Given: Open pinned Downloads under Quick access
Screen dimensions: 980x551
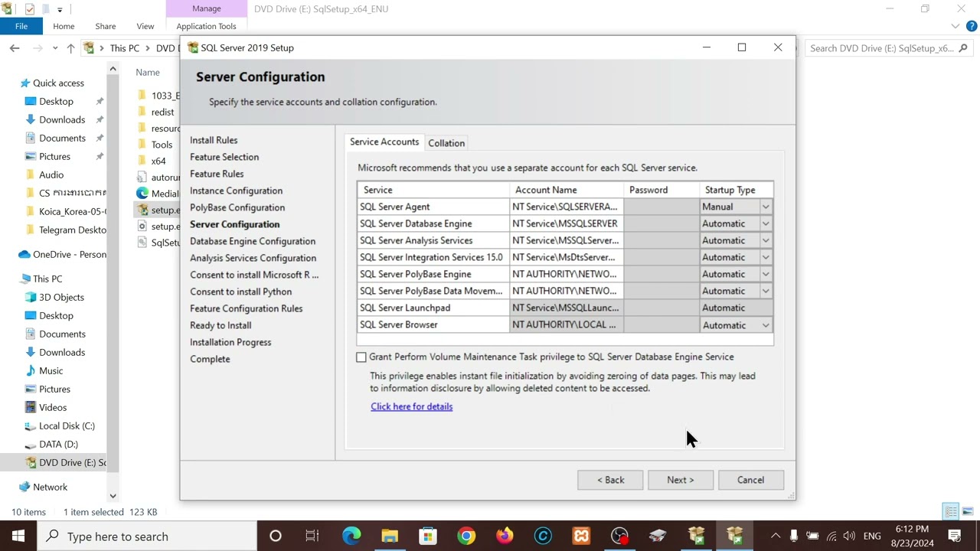Looking at the screenshot, I should click(x=62, y=119).
